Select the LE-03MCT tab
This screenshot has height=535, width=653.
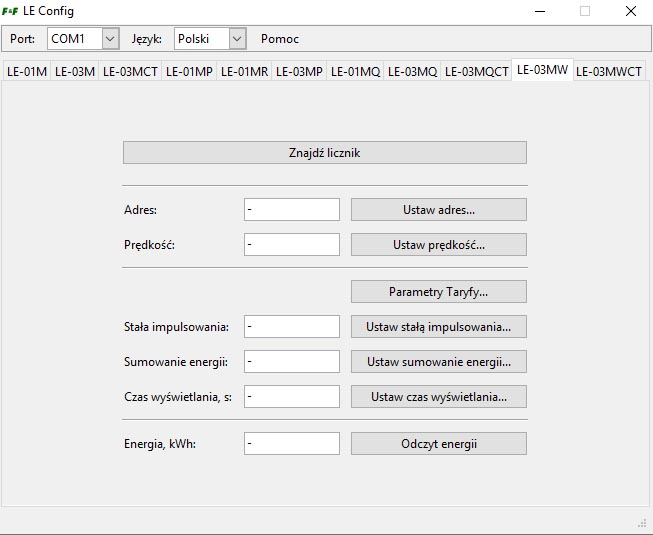(130, 72)
